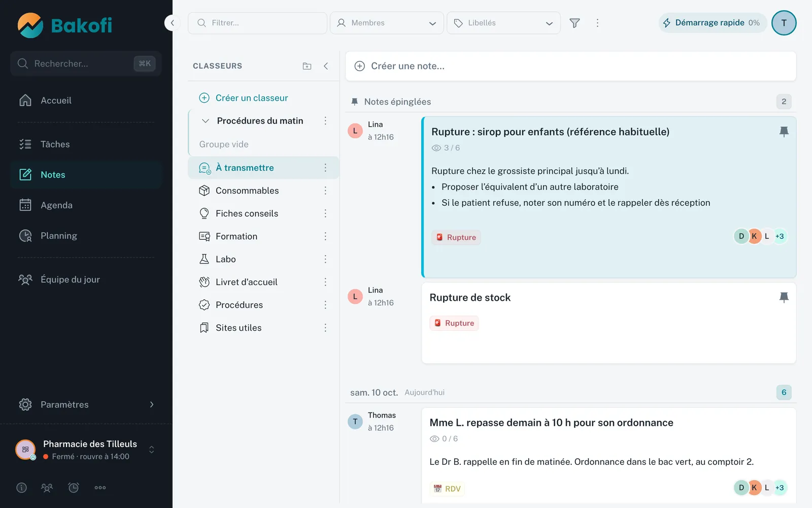812x508 pixels.
Task: Open the three-circles icon in the bottom bar
Action: (x=100, y=488)
